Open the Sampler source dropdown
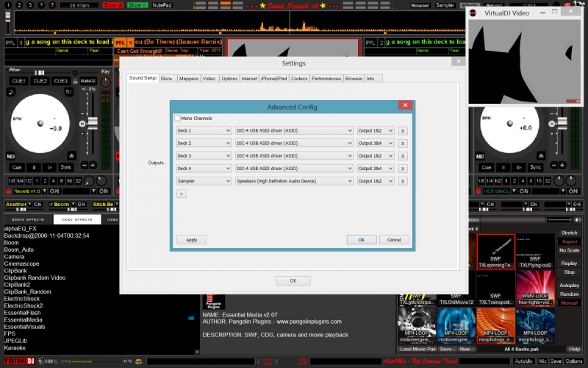588x368 pixels. [204, 181]
